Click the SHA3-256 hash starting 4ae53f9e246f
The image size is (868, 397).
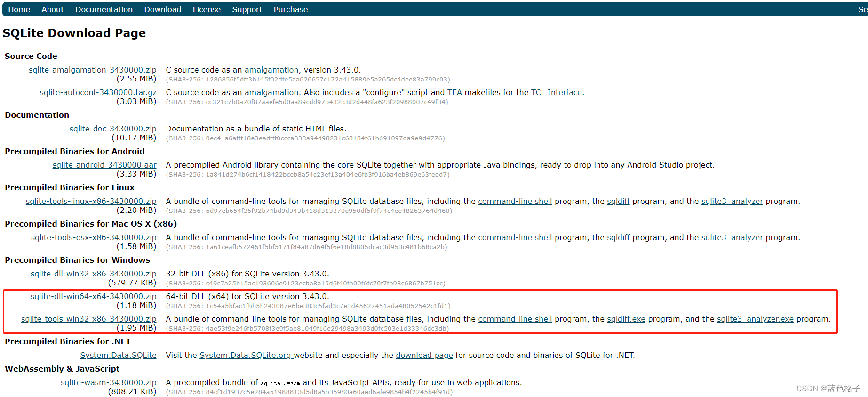tap(307, 328)
